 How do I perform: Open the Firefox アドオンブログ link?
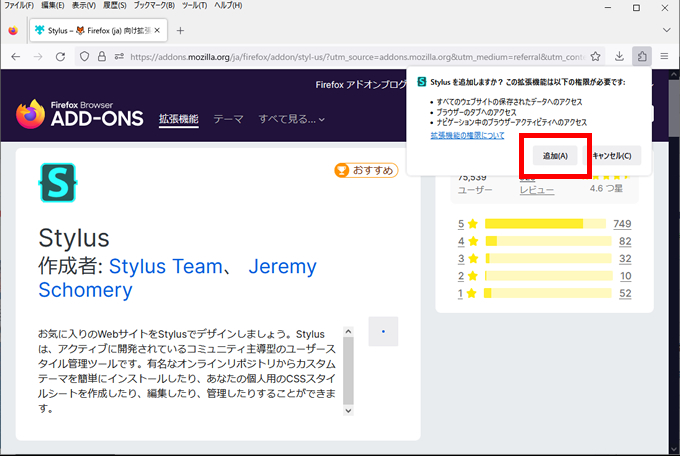tap(361, 85)
